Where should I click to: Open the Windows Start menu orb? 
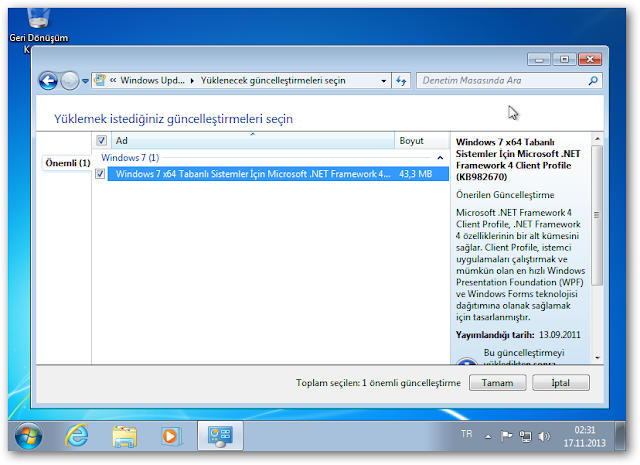(28, 436)
